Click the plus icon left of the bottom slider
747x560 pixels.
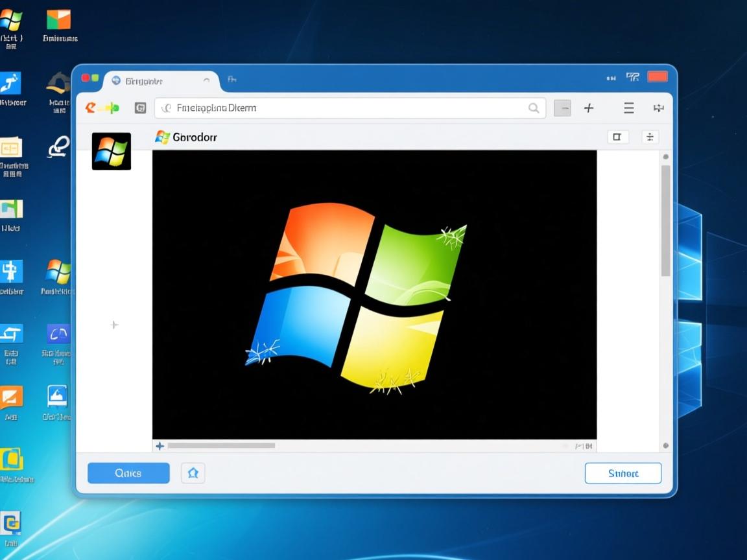pyautogui.click(x=160, y=446)
